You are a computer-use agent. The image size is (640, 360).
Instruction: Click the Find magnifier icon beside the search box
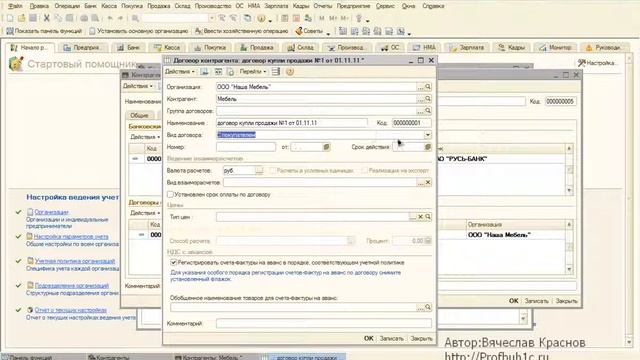[135, 18]
